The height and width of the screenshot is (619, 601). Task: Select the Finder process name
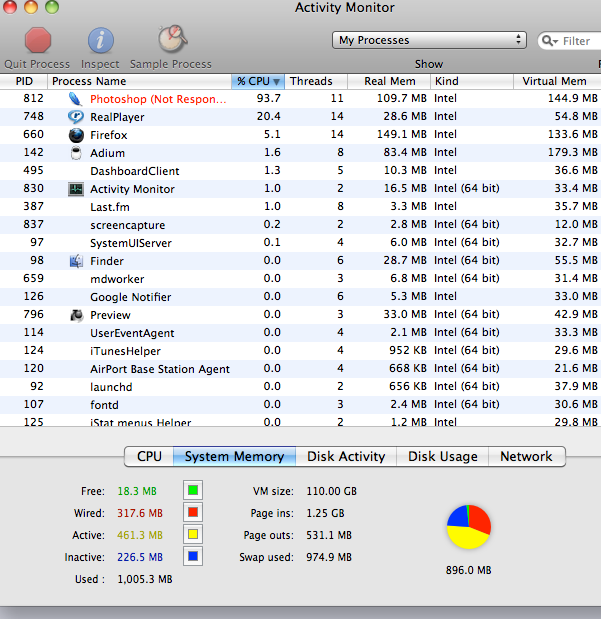click(107, 261)
